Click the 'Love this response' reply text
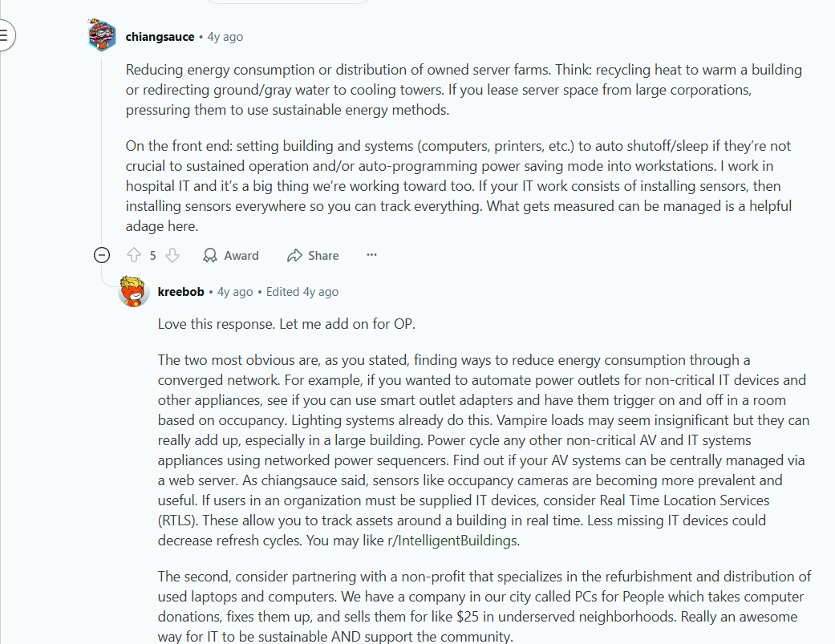The height and width of the screenshot is (644, 835). pyautogui.click(x=286, y=324)
